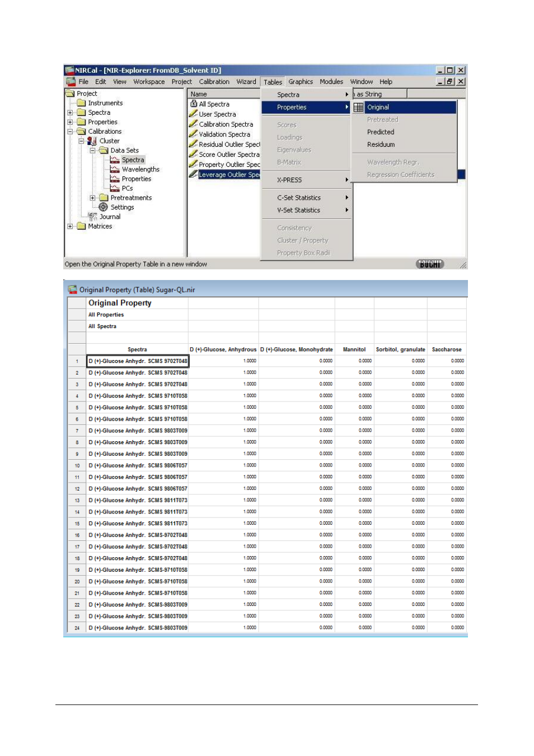The height and width of the screenshot is (756, 534).
Task: Select Residuum in the Properties submenu
Action: (404, 144)
